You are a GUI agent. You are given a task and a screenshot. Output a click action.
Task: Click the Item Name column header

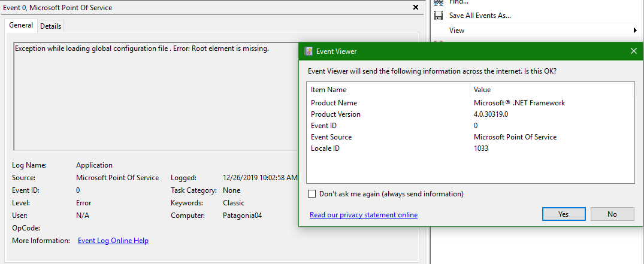(x=388, y=90)
